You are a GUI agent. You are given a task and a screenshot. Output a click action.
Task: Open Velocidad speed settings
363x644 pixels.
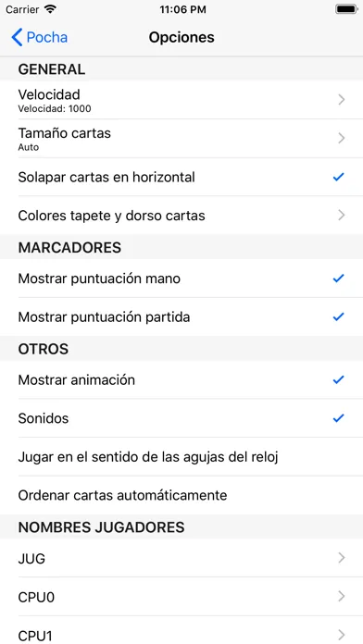181,100
